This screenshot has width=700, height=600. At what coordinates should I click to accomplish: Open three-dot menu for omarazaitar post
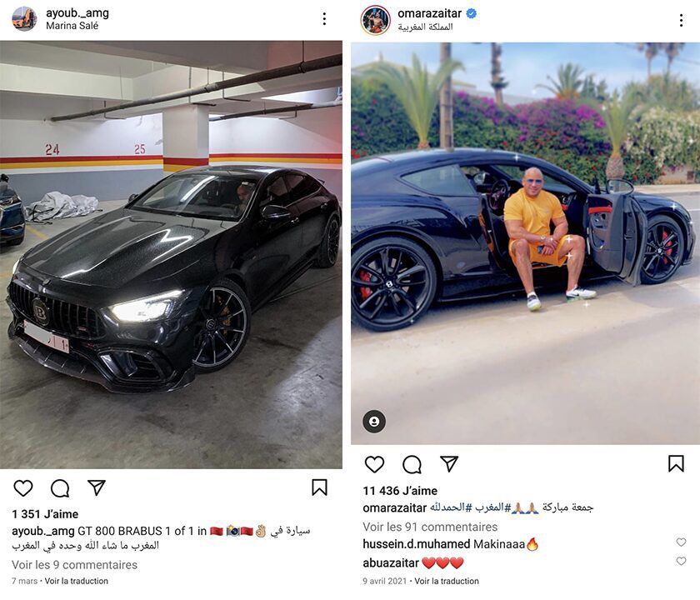pyautogui.click(x=681, y=20)
